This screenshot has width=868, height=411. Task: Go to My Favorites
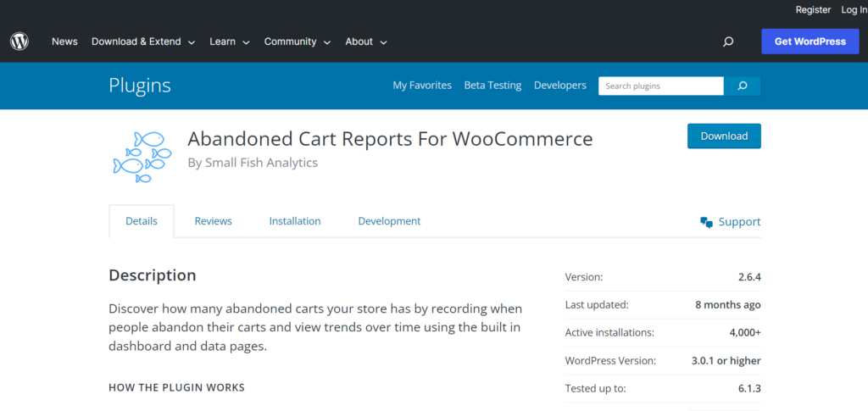[x=422, y=86]
